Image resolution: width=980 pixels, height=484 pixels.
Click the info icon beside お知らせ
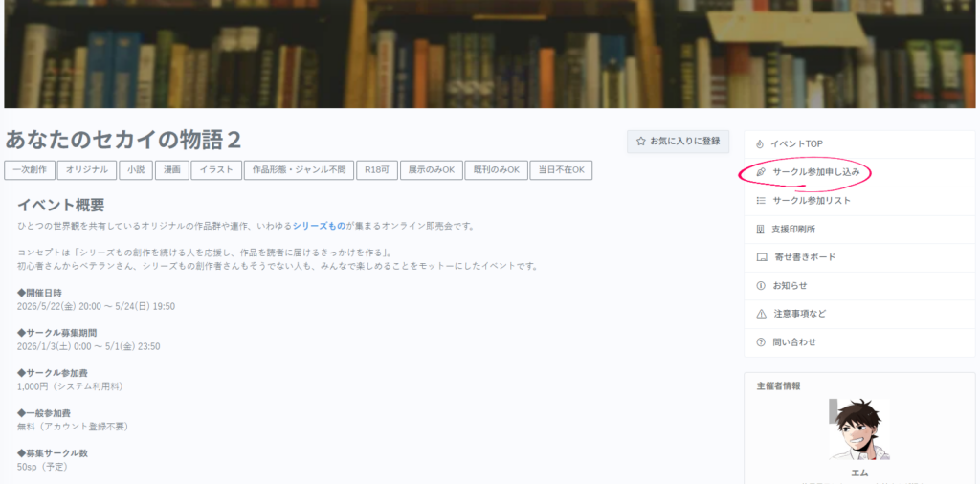[761, 286]
